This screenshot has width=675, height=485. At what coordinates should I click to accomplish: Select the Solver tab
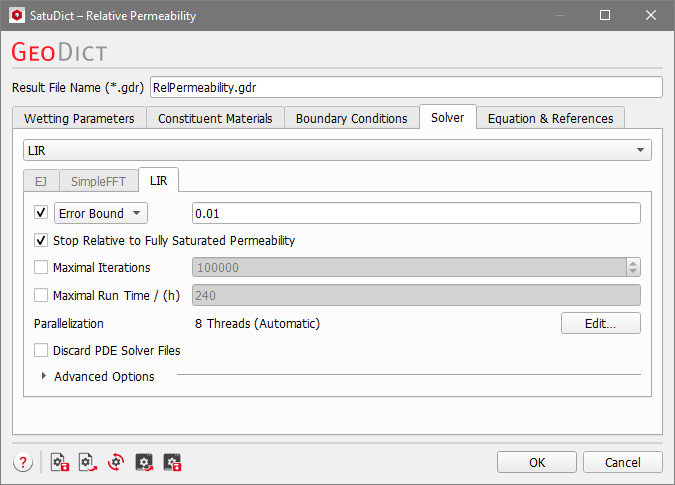click(448, 117)
